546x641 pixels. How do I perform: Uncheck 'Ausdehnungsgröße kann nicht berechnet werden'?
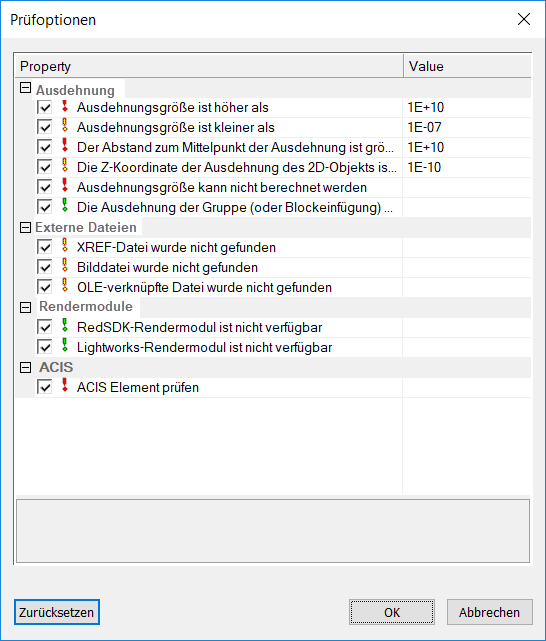[x=45, y=188]
